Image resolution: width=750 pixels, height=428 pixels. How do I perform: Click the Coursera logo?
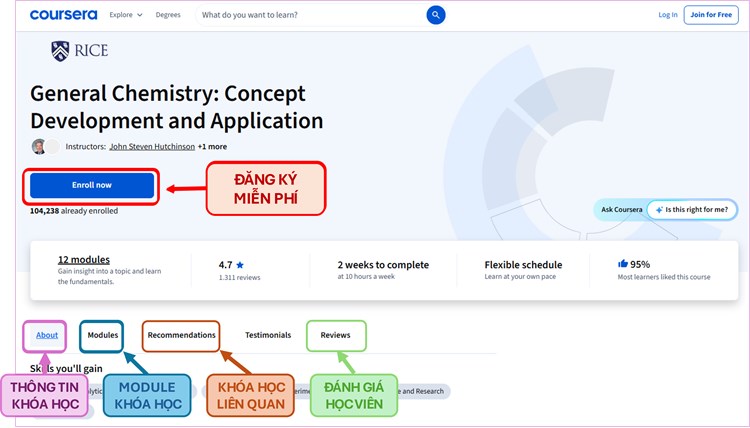(x=63, y=15)
